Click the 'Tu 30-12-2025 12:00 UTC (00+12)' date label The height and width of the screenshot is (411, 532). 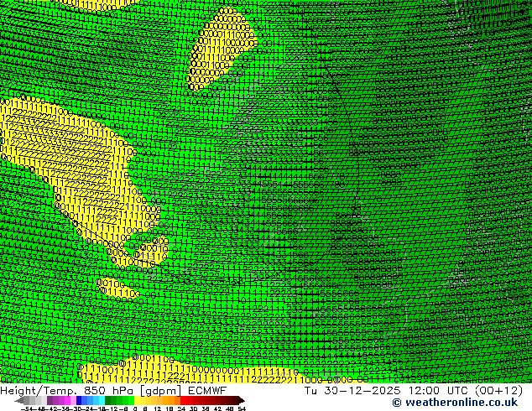tap(414, 390)
